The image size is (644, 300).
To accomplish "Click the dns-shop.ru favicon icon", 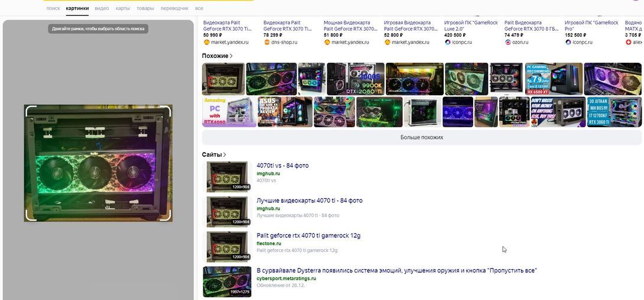I will [266, 43].
